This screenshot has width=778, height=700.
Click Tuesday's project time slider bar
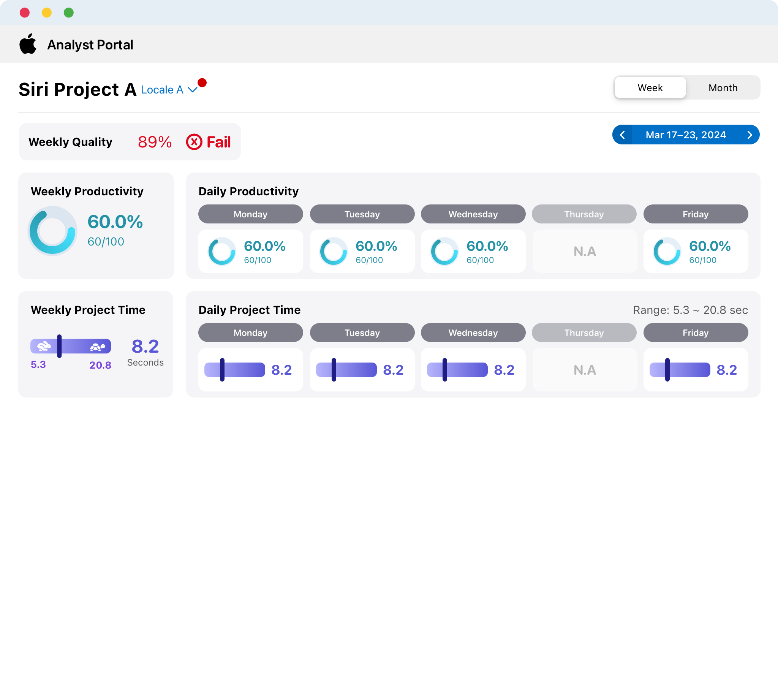pyautogui.click(x=346, y=370)
